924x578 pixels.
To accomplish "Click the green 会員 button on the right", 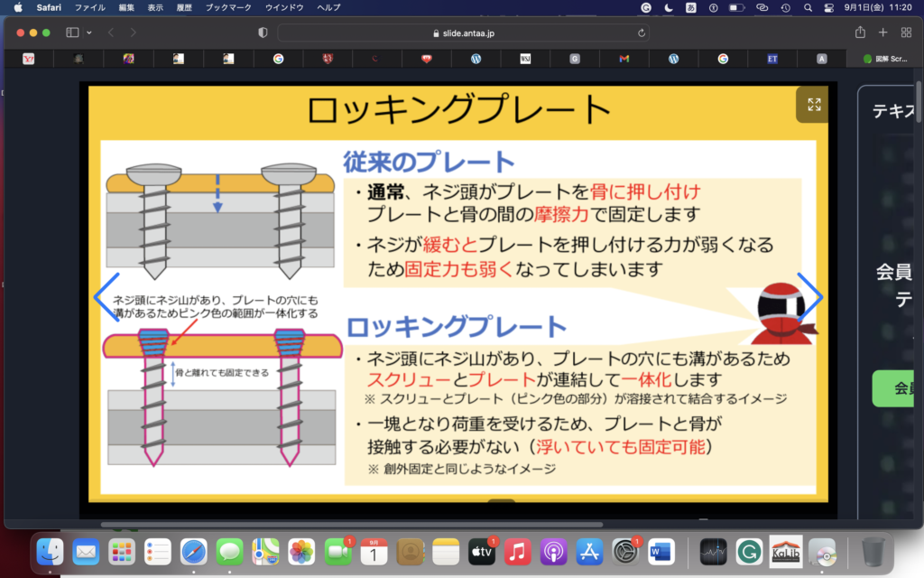I will coord(899,388).
